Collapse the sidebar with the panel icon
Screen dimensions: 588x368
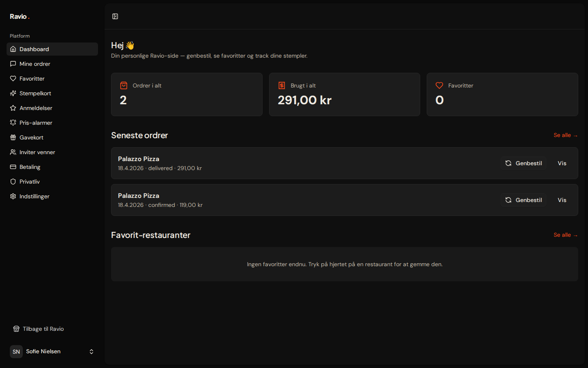coord(115,16)
